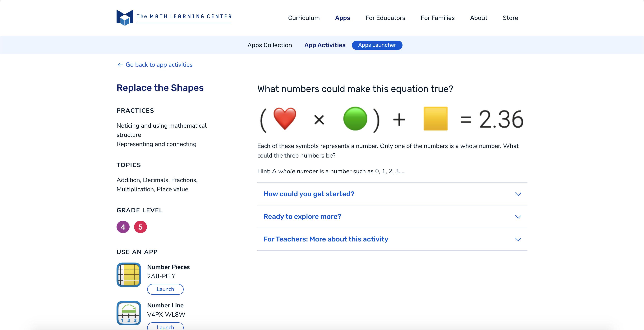Click the About navigation link
This screenshot has height=330, width=644.
pyautogui.click(x=479, y=18)
